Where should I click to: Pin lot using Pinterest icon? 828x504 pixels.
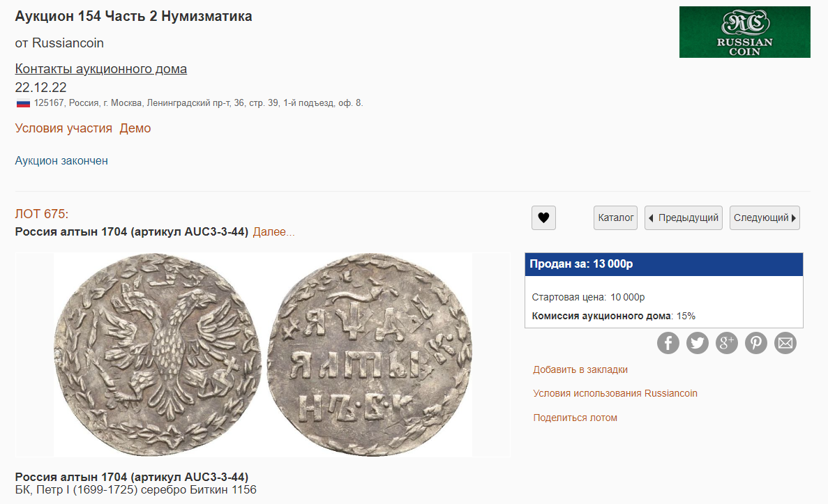tap(755, 343)
